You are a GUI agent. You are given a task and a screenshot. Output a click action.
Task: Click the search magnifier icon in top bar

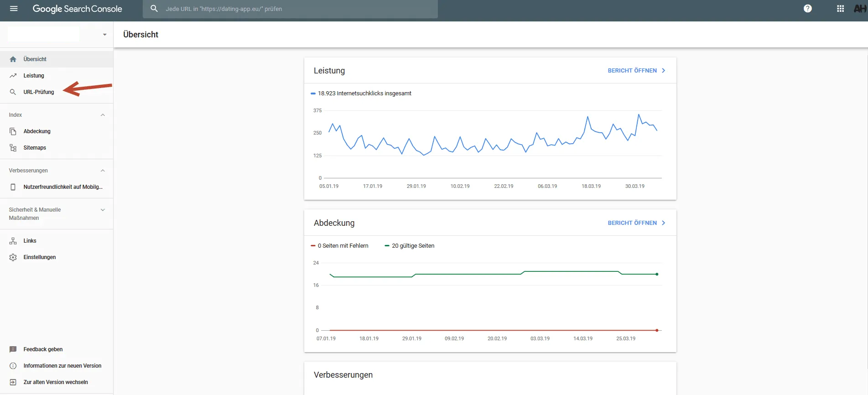pyautogui.click(x=154, y=9)
